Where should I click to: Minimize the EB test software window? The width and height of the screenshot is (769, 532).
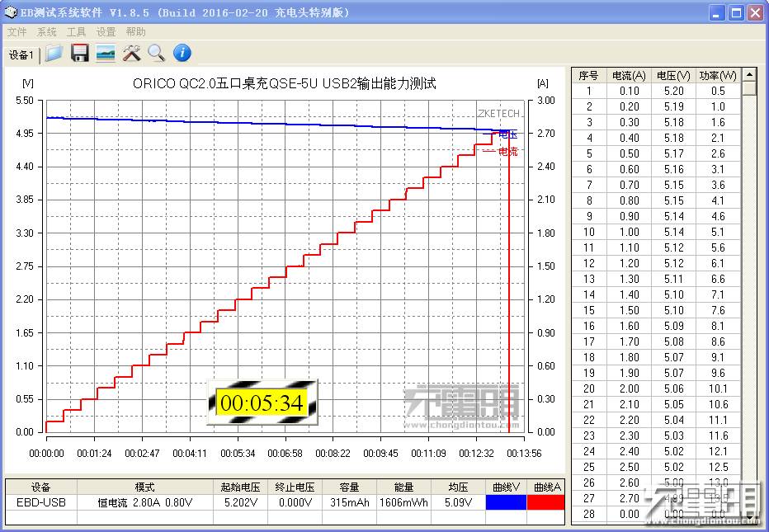coord(718,12)
